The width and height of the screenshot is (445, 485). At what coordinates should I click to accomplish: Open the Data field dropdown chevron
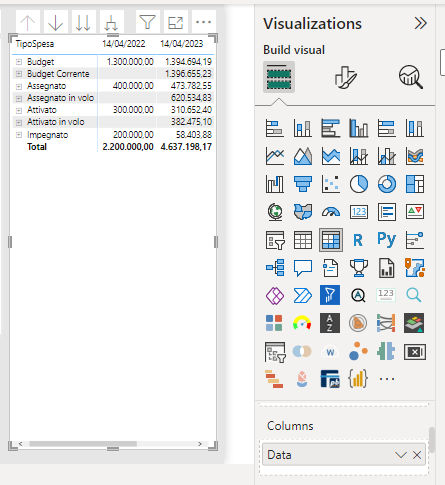pos(401,455)
